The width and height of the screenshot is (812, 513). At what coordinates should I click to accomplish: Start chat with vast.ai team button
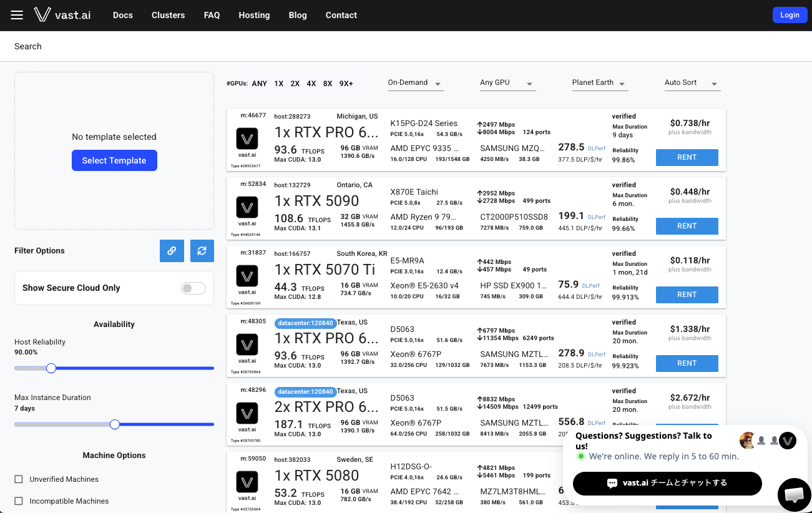point(667,483)
